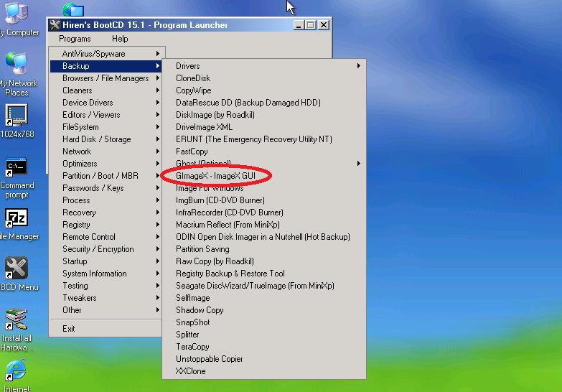This screenshot has width=562, height=392.
Task: Launch Registry Backup & Restore Tool
Action: tap(264, 274)
